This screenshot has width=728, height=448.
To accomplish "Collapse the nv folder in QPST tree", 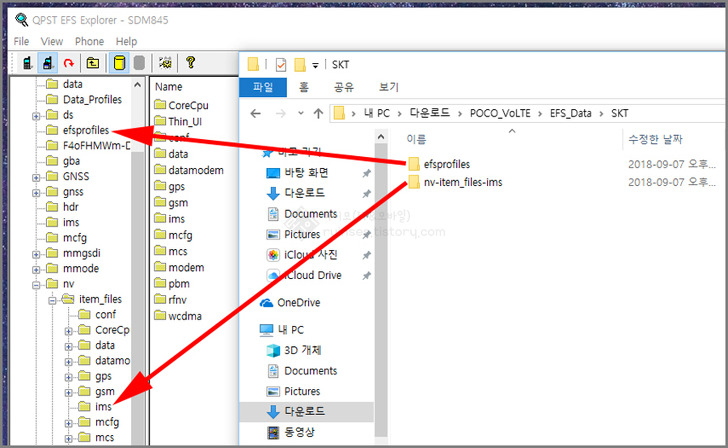I will pyautogui.click(x=36, y=285).
